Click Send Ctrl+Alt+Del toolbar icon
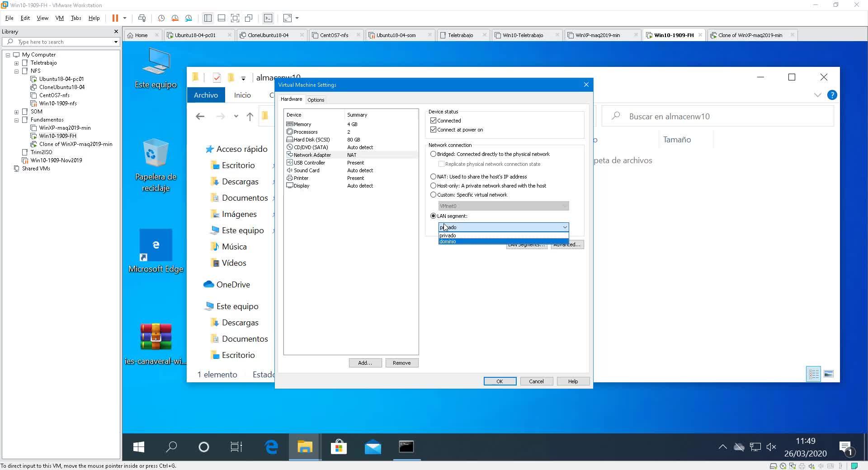 tap(142, 18)
